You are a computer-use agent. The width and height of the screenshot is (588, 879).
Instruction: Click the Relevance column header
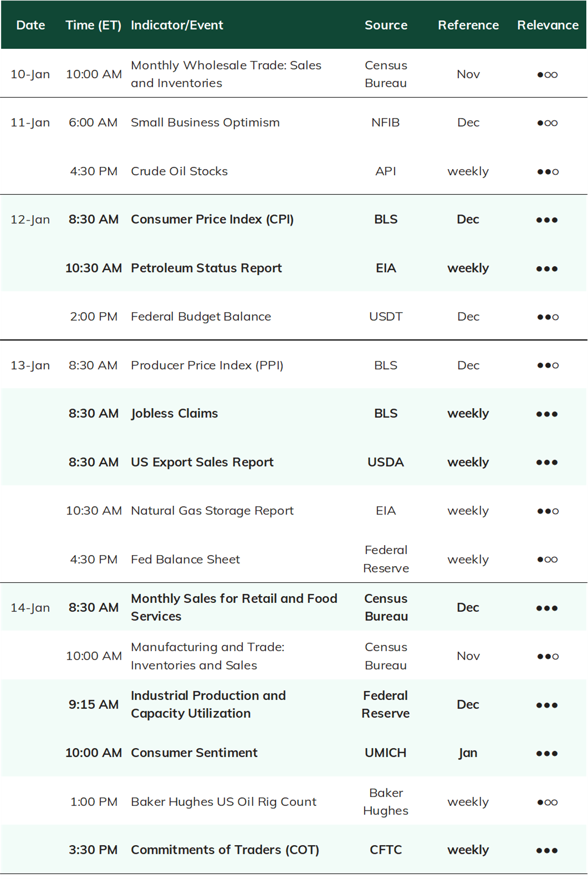tap(548, 25)
